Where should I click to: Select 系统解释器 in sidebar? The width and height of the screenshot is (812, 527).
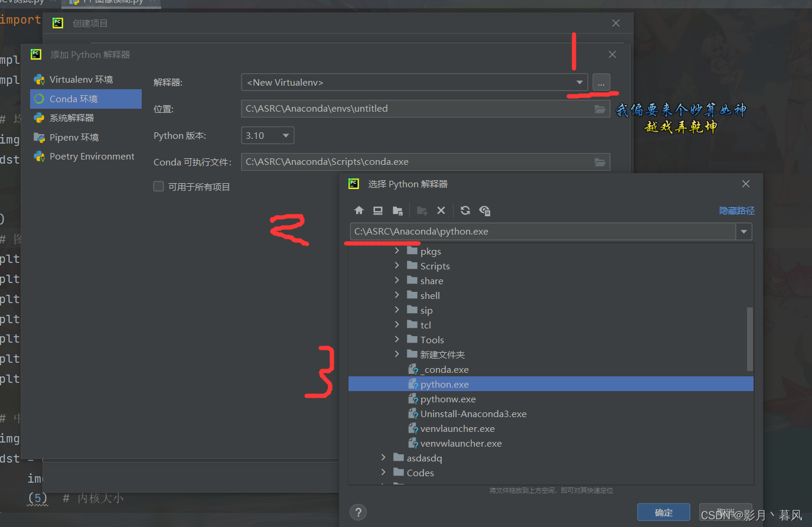click(86, 118)
